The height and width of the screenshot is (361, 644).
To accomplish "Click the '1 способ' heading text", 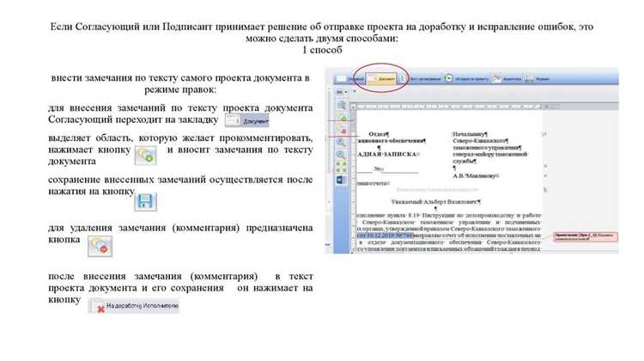I will [322, 50].
